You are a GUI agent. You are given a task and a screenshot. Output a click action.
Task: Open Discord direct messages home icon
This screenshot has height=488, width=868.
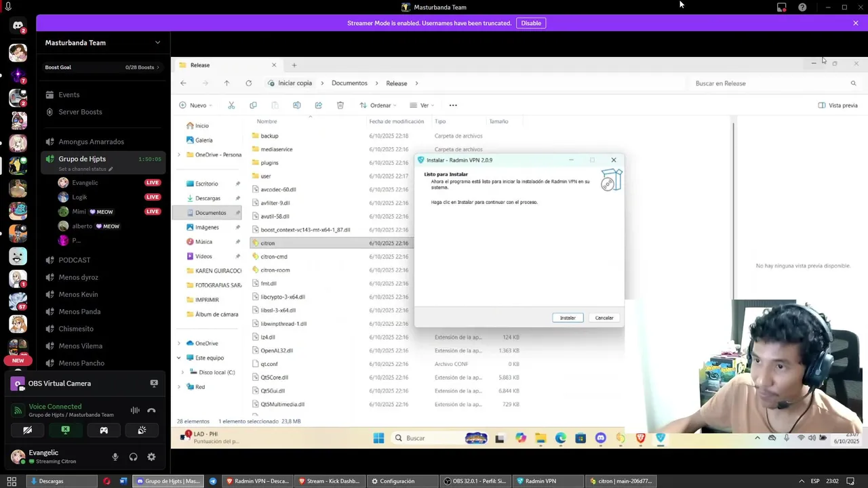pos(18,26)
